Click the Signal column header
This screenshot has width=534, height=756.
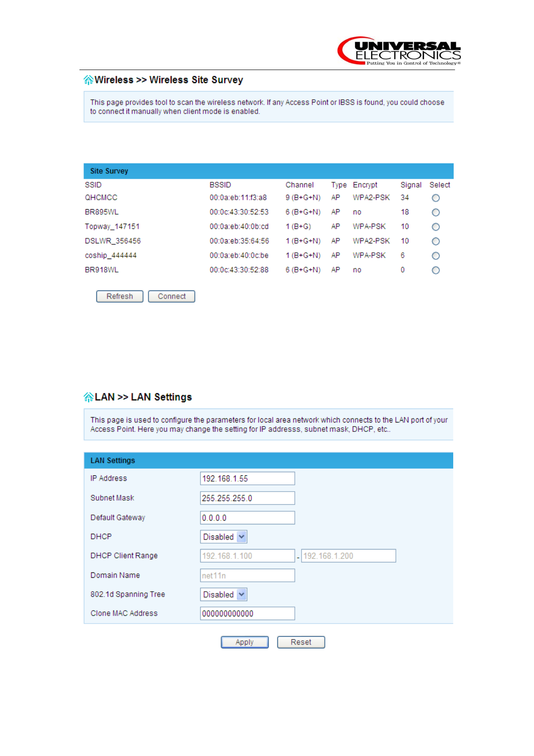tap(411, 185)
